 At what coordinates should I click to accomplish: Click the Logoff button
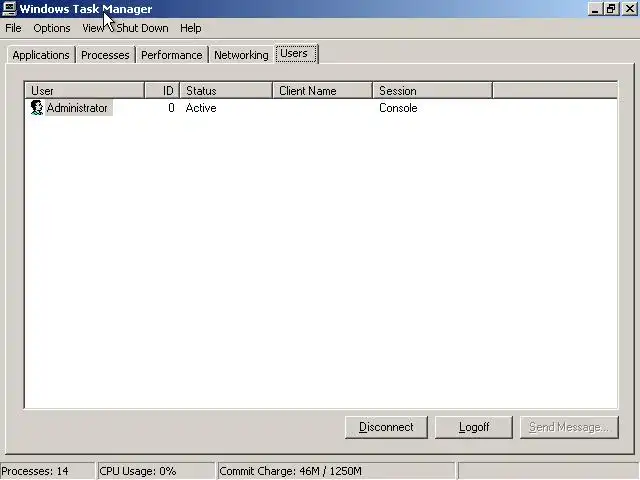point(474,427)
